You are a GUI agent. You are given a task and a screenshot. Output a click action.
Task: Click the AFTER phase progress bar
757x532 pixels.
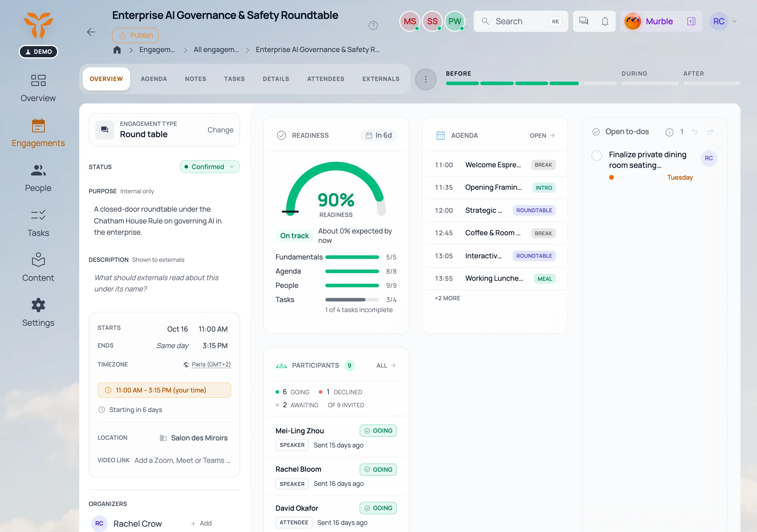click(x=711, y=83)
